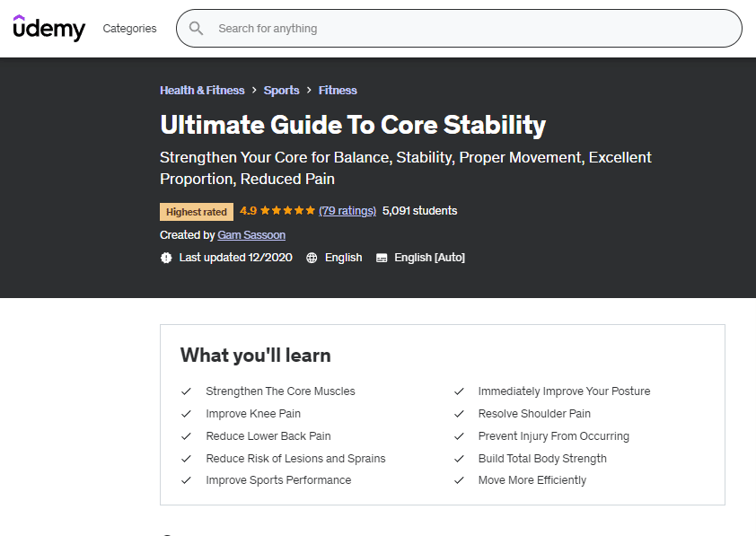Open the Fitness breadcrumb link
The image size is (756, 536).
pos(338,90)
